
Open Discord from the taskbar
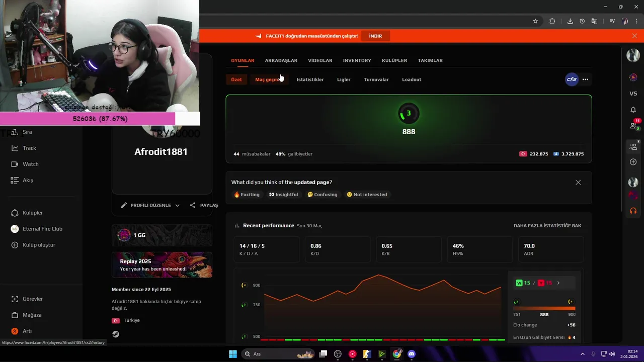412,354
